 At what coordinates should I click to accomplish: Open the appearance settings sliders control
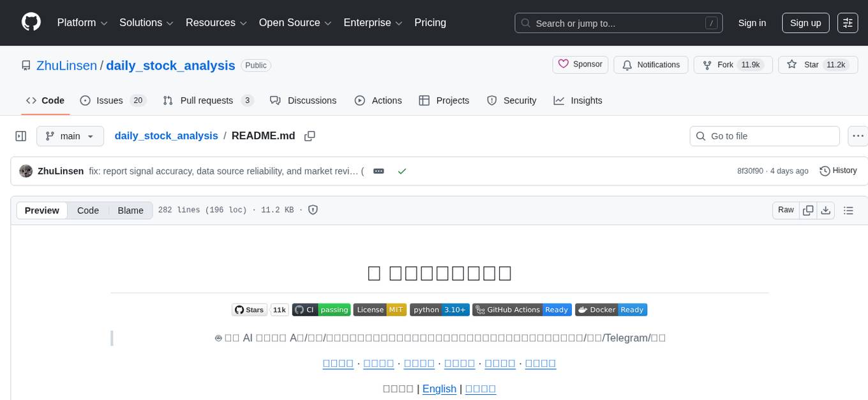tap(848, 22)
